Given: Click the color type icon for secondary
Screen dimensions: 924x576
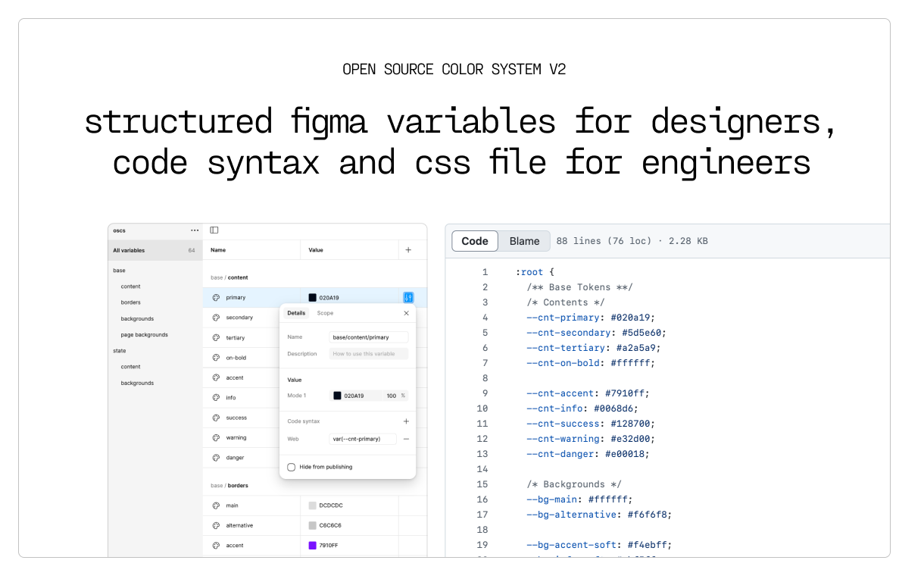Looking at the screenshot, I should click(216, 318).
